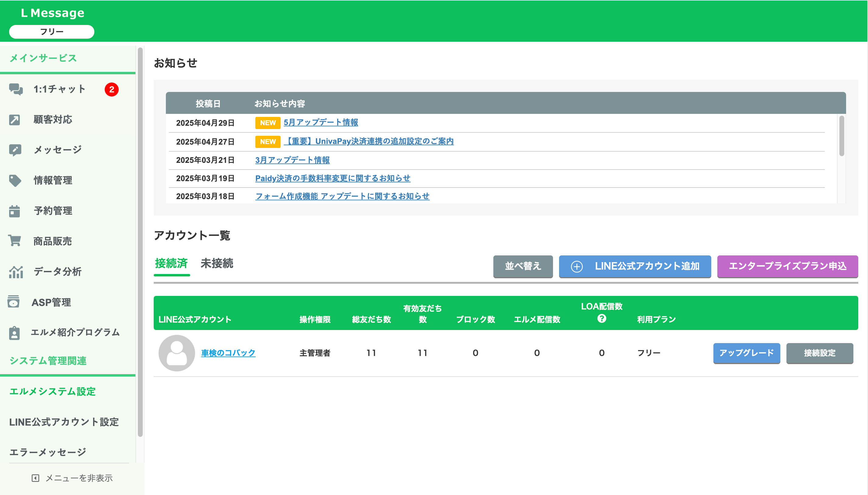Open the 車検のコバック account link

[228, 353]
